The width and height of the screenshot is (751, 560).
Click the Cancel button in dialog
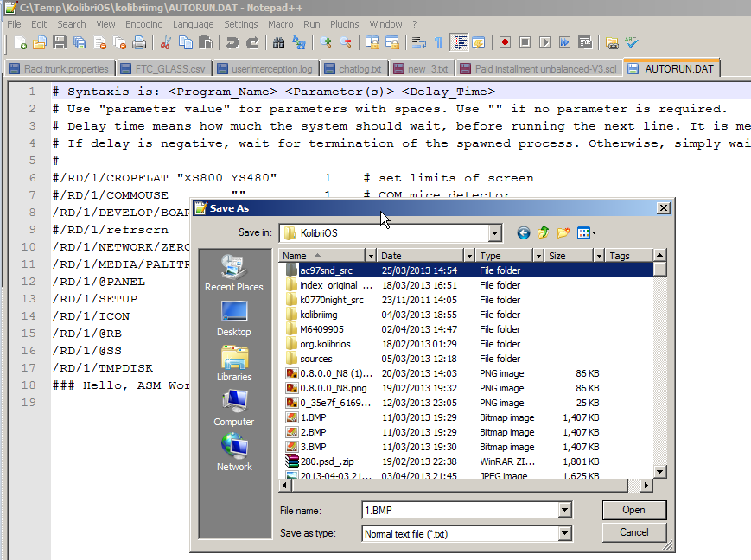(x=633, y=532)
